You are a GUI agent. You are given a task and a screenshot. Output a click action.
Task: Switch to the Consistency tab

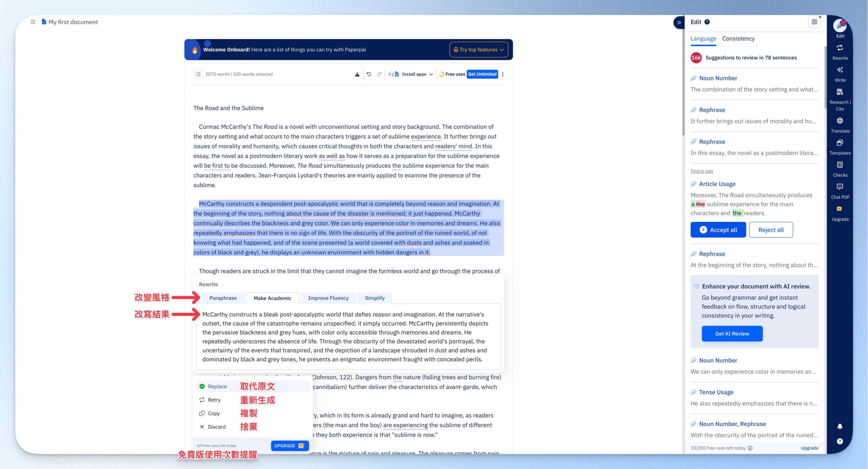738,39
